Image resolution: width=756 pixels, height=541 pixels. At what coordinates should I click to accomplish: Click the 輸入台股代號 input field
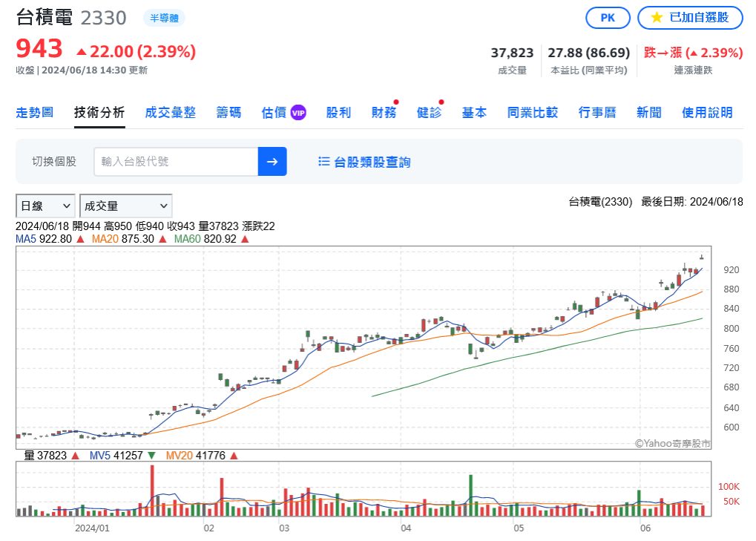(177, 162)
